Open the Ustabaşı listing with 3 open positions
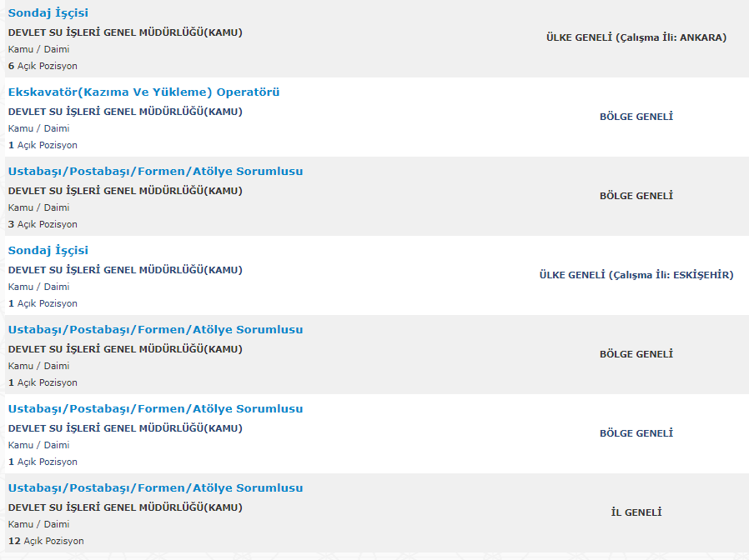749x560 pixels. pos(155,172)
